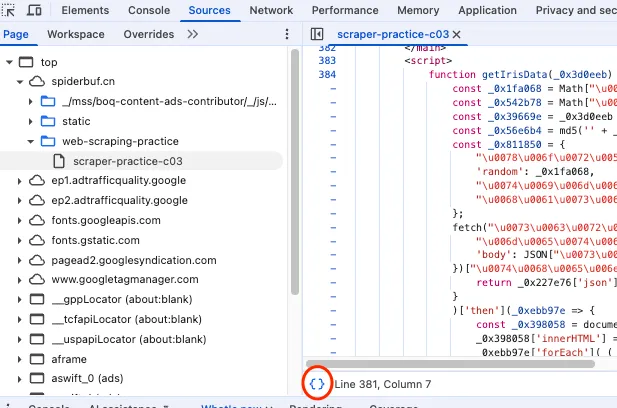Click the aframe frame icon
617x408 pixels.
click(x=37, y=359)
